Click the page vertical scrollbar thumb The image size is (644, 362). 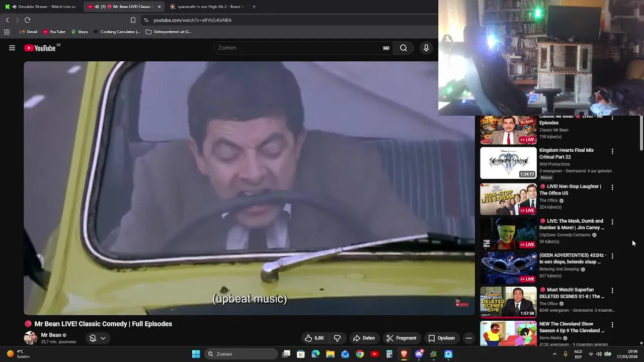(641, 133)
